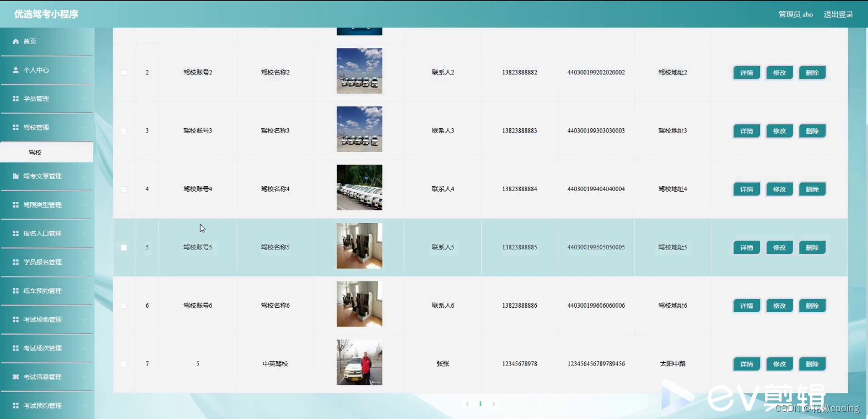Click the grid icon beside 考试场地管理
The image size is (868, 419).
click(15, 319)
